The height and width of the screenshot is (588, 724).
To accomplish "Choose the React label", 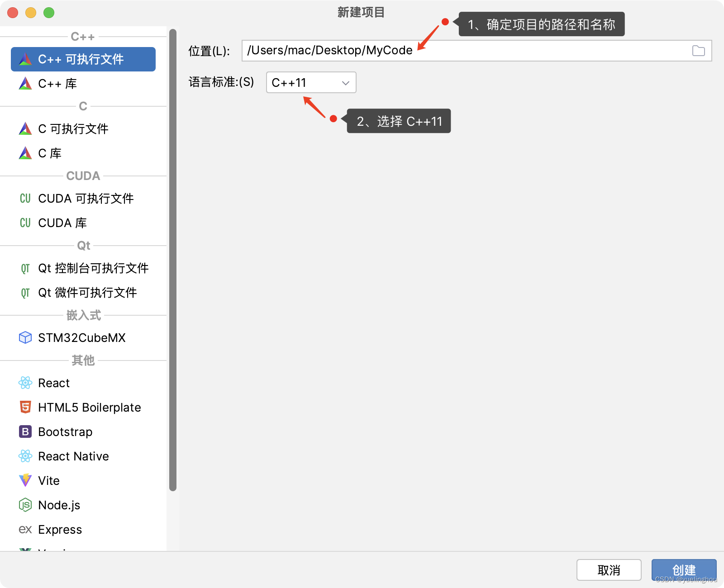I will click(x=54, y=383).
